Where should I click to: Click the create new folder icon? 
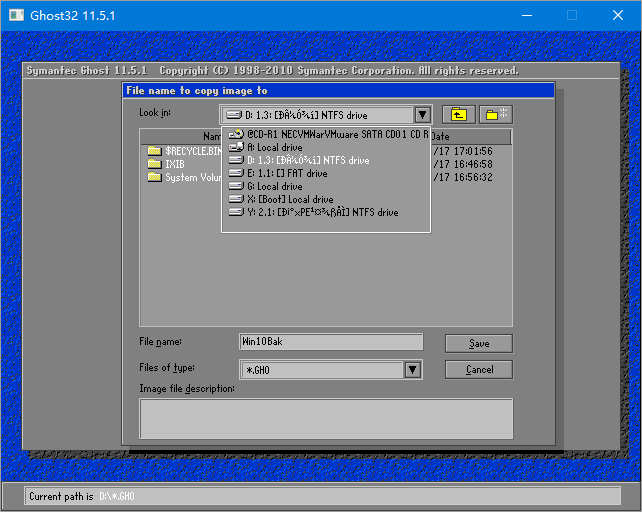pyautogui.click(x=496, y=115)
